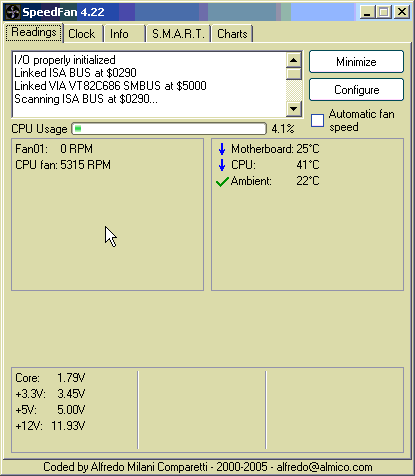
Task: Click the CPU Usage label
Action: pyautogui.click(x=39, y=129)
